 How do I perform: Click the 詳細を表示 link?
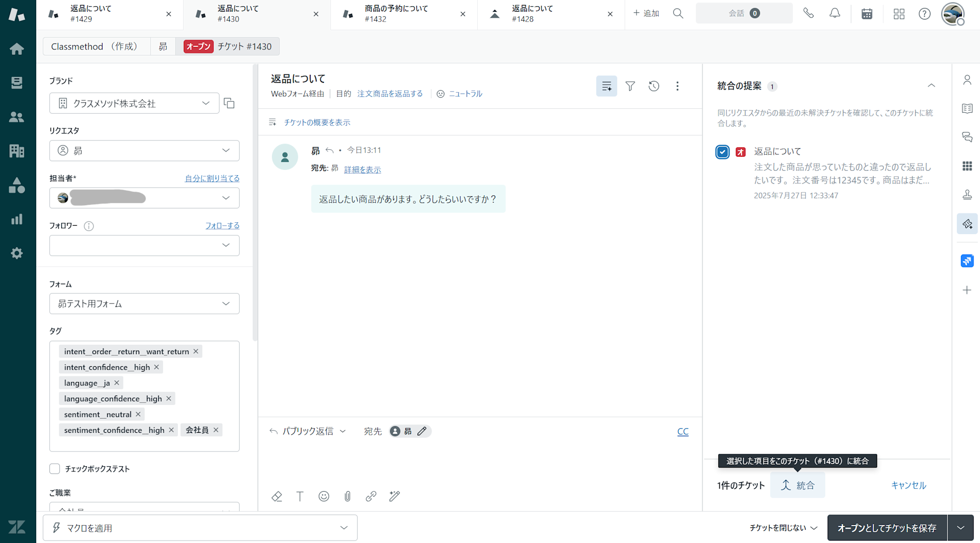(363, 170)
